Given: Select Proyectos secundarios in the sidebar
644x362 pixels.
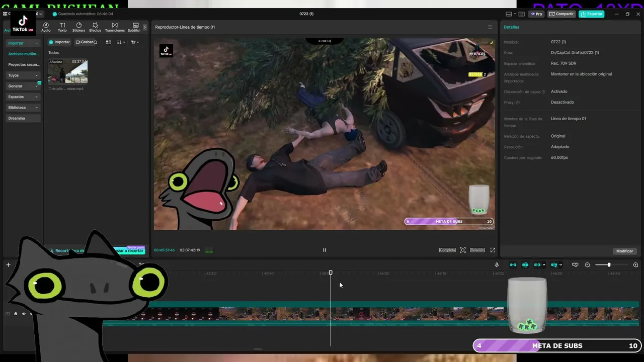Looking at the screenshot, I should click(23, 64).
